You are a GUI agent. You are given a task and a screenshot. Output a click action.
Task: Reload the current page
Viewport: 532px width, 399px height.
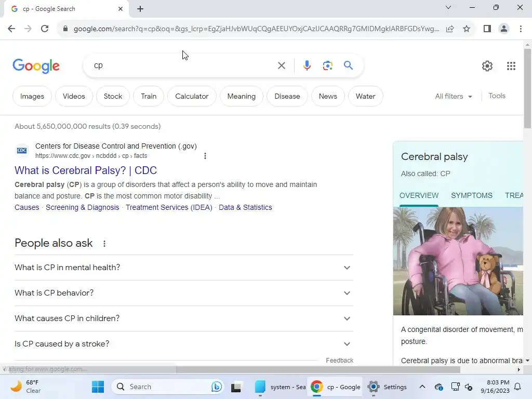point(45,29)
